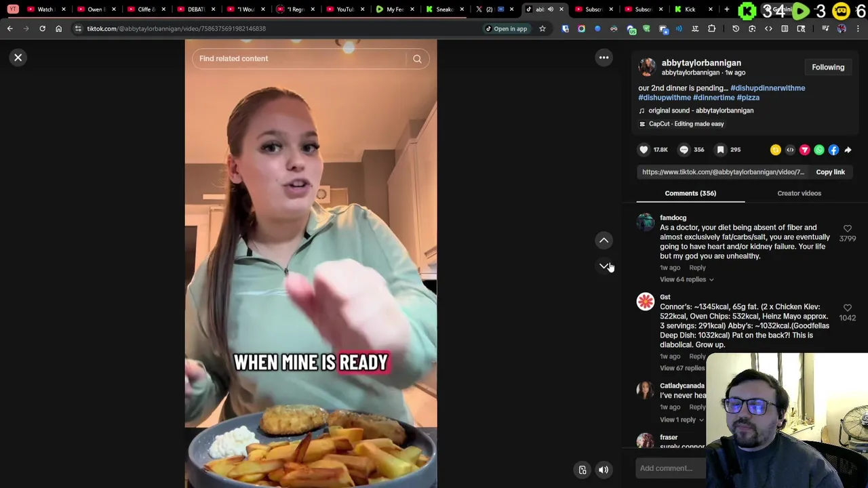Open the #dishupwithme hashtag
The image size is (868, 488).
tap(665, 98)
